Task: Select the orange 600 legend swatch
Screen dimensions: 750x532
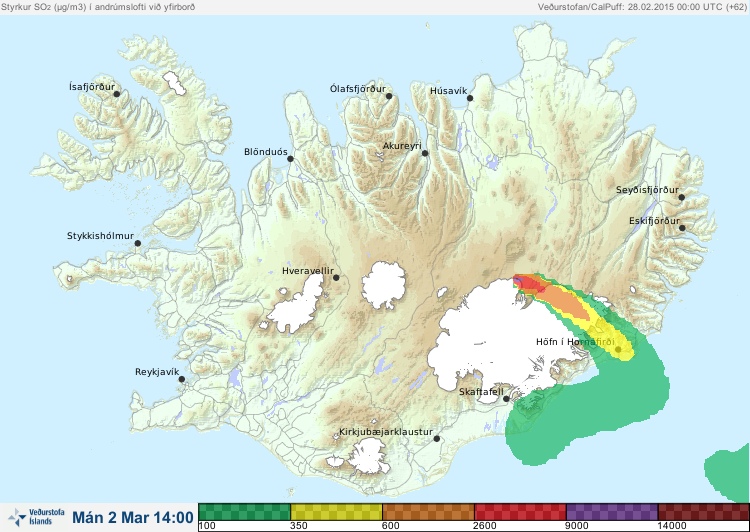Action: point(428,512)
